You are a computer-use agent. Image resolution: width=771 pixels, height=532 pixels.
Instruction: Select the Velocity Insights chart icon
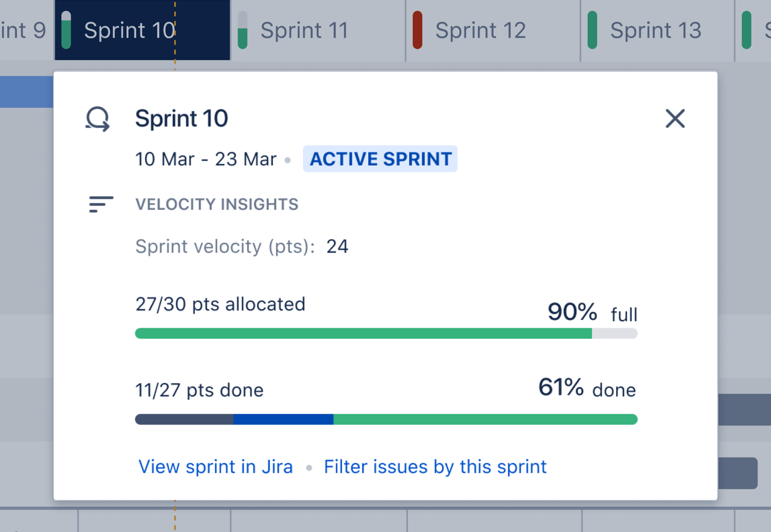[100, 204]
